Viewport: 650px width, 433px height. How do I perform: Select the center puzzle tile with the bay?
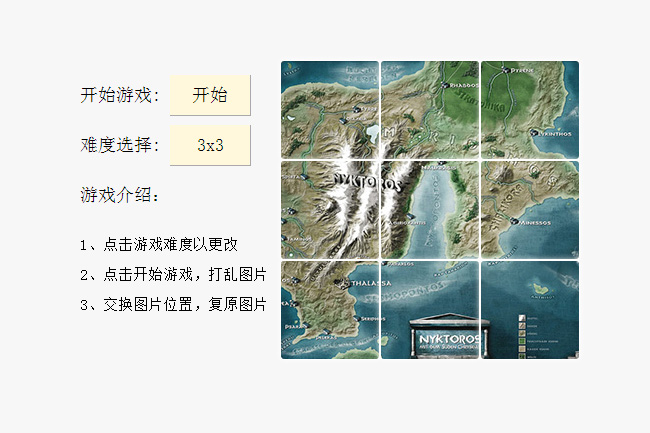(x=430, y=210)
